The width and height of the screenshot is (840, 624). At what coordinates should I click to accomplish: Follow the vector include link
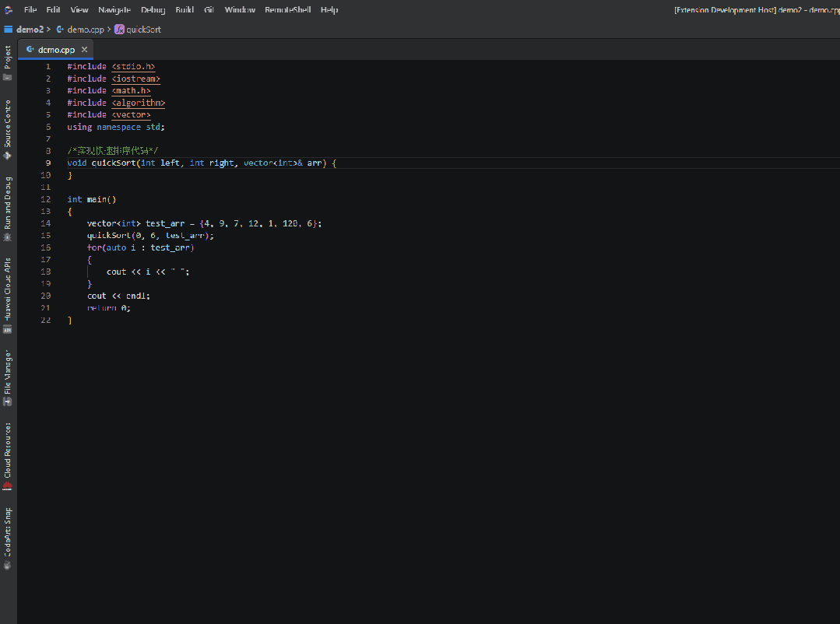[x=132, y=114]
